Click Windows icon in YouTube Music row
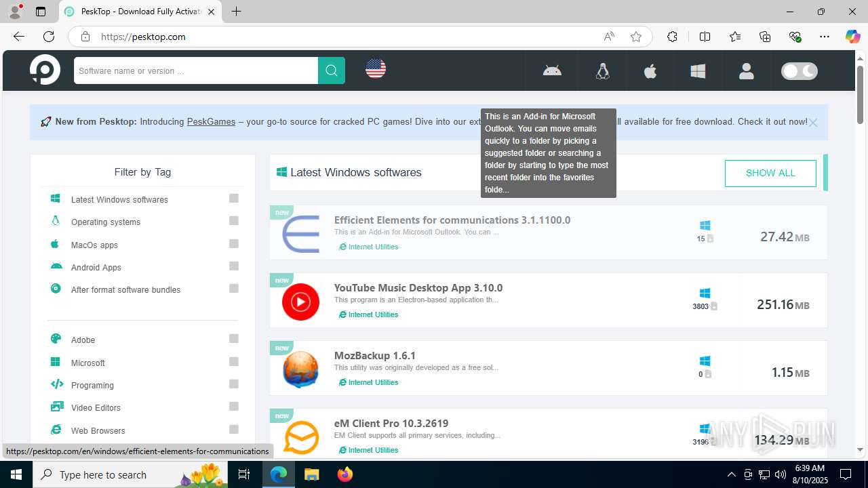The width and height of the screenshot is (868, 488). pyautogui.click(x=705, y=293)
